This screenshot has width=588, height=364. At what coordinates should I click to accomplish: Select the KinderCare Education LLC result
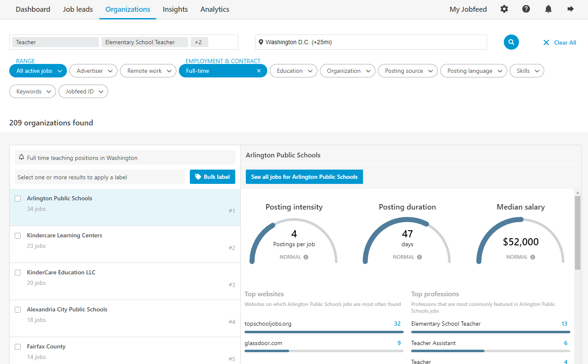click(x=125, y=282)
